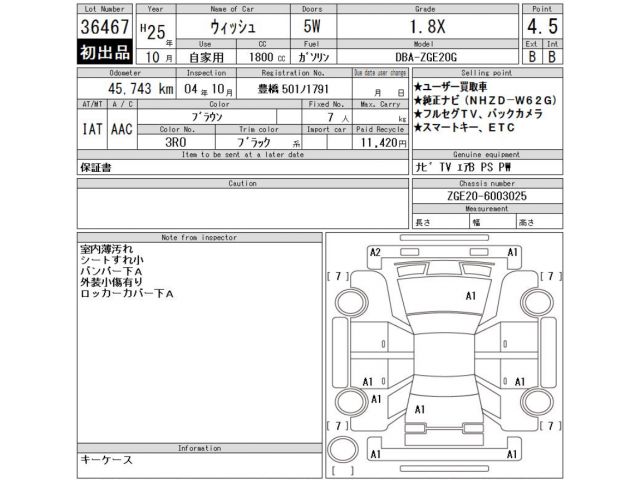Click the 高さ measurement cell
Image resolution: width=640 pixels, height=480 pixels.
[x=540, y=222]
